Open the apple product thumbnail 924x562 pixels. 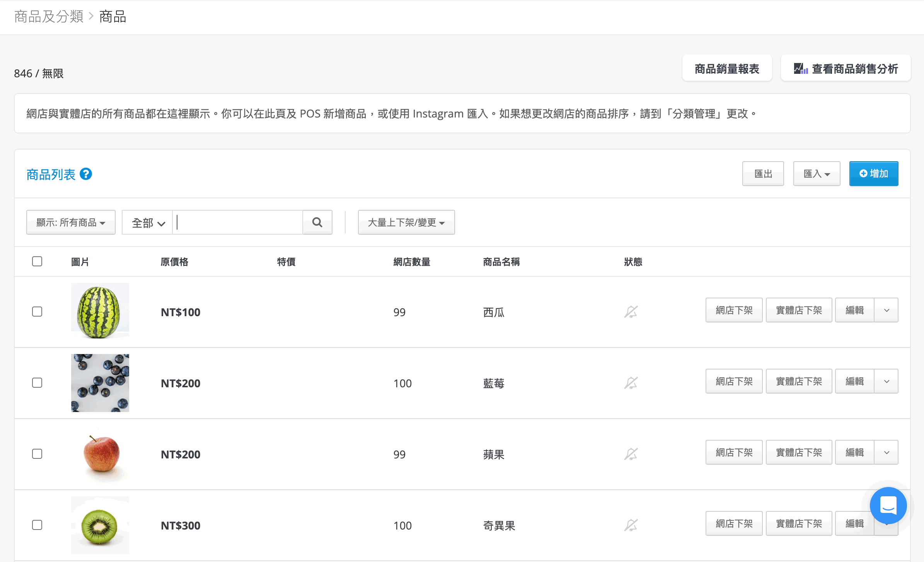[x=100, y=454]
